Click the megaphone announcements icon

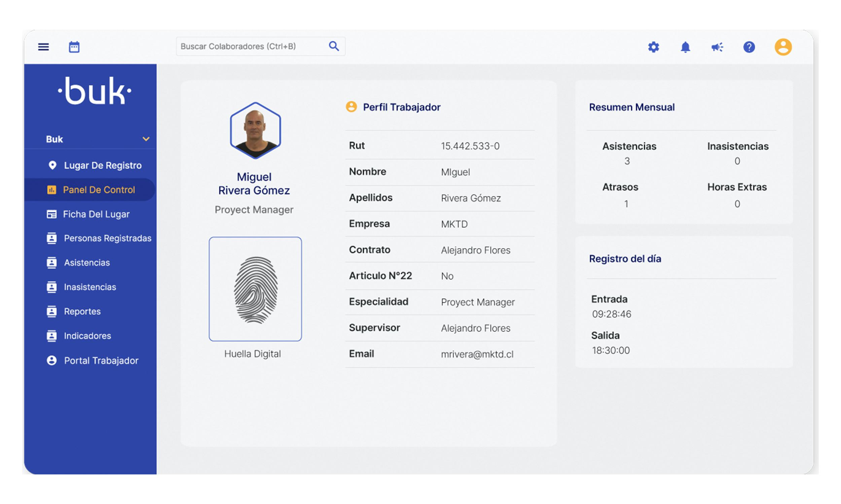coord(717,47)
